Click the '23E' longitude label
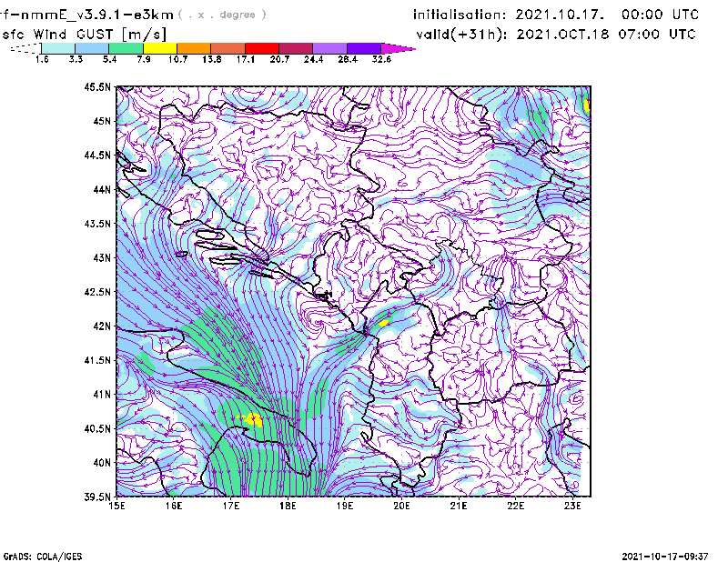The image size is (728, 562). click(x=572, y=506)
